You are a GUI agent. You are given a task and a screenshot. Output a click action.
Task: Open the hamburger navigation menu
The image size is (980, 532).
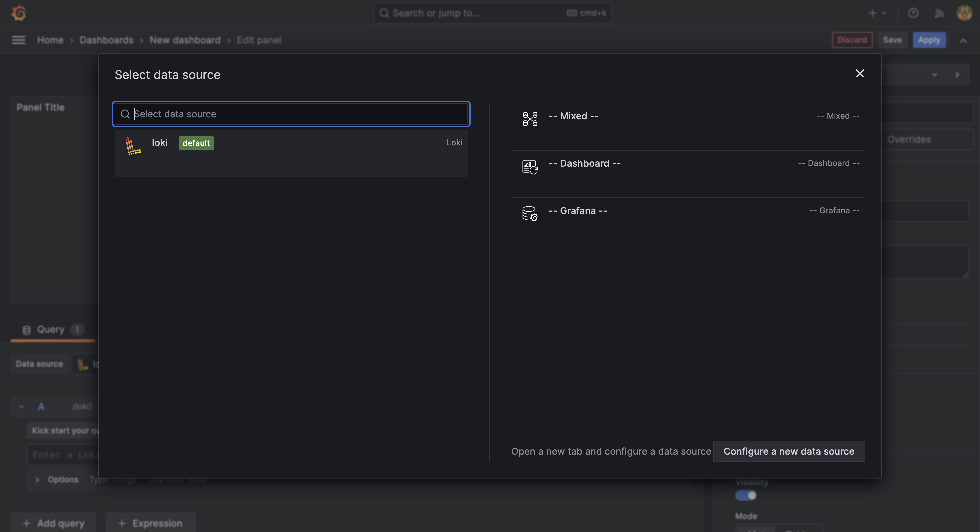click(19, 40)
